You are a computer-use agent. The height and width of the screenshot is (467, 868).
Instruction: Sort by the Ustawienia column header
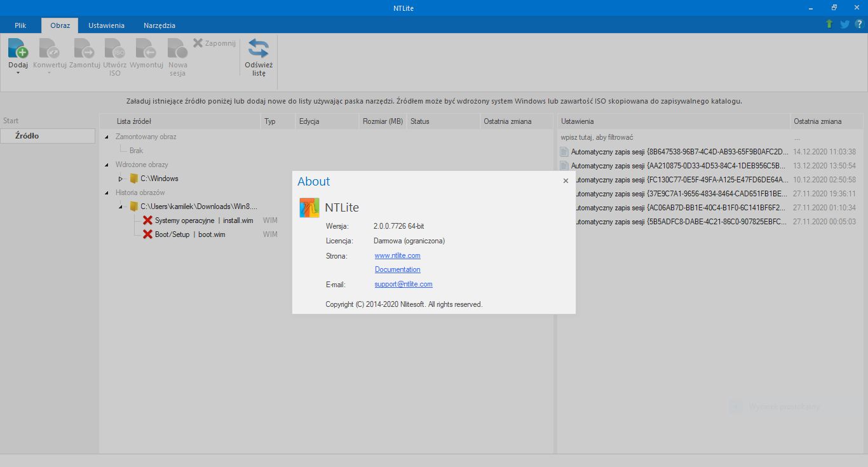pyautogui.click(x=674, y=121)
